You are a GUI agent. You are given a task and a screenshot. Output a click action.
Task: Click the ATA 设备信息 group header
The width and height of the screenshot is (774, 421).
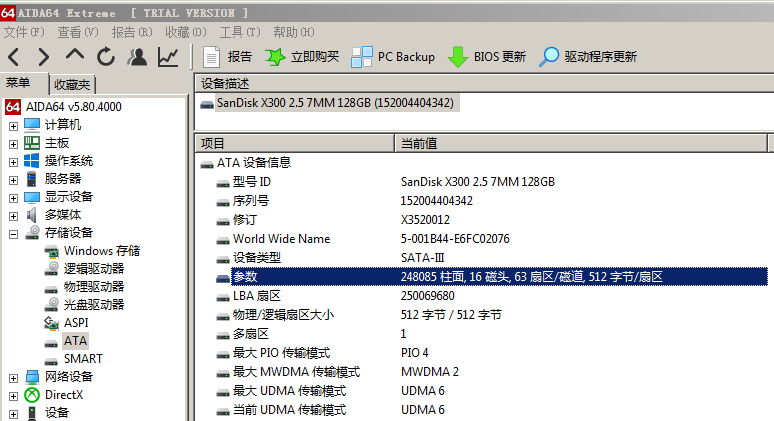pyautogui.click(x=254, y=163)
